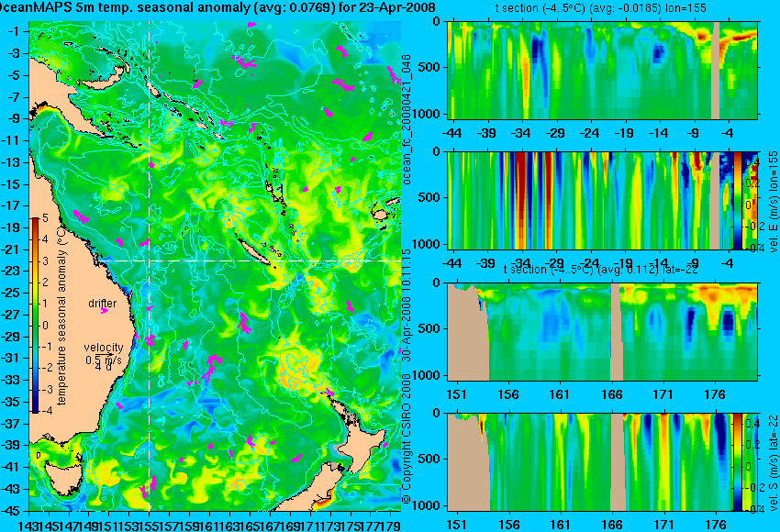Click '166' tick under vel. S section

pyautogui.click(x=611, y=525)
